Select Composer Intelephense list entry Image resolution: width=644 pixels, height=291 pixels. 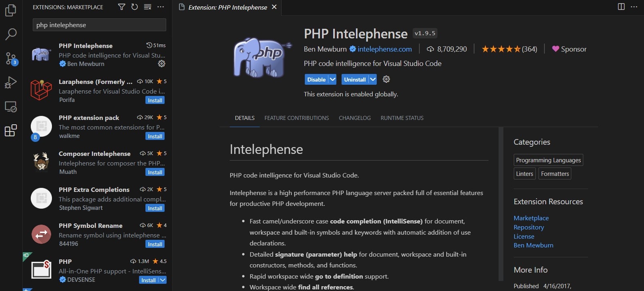tap(97, 162)
